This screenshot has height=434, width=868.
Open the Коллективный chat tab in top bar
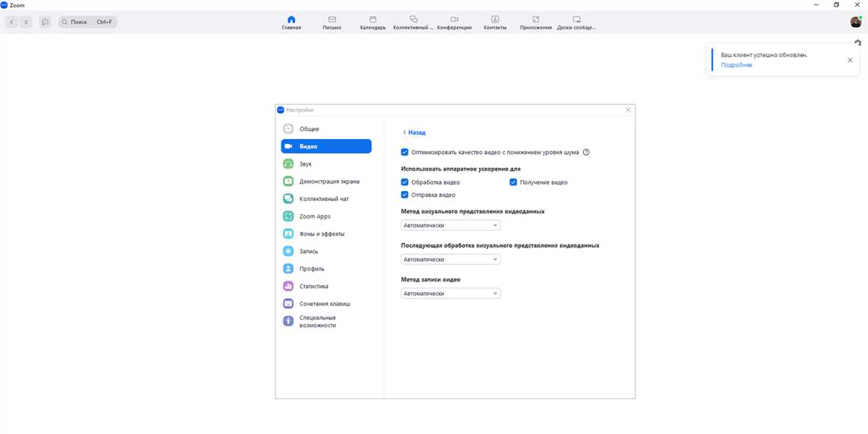click(x=414, y=22)
